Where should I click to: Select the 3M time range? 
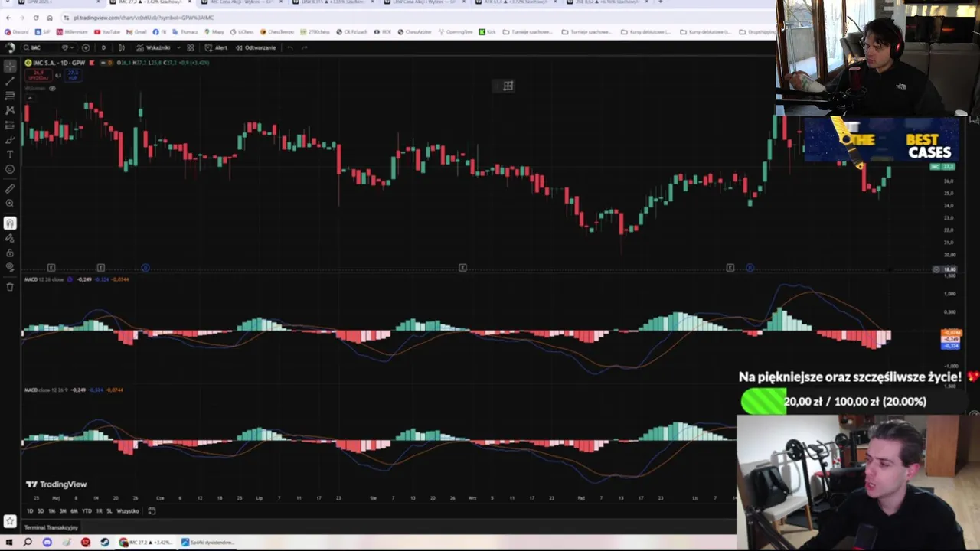[x=63, y=511]
